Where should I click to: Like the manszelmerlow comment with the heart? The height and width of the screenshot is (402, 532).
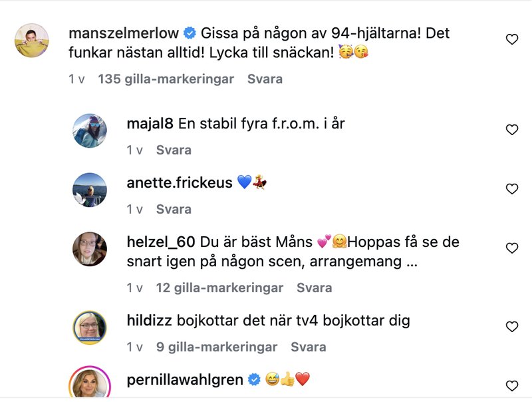pos(511,40)
